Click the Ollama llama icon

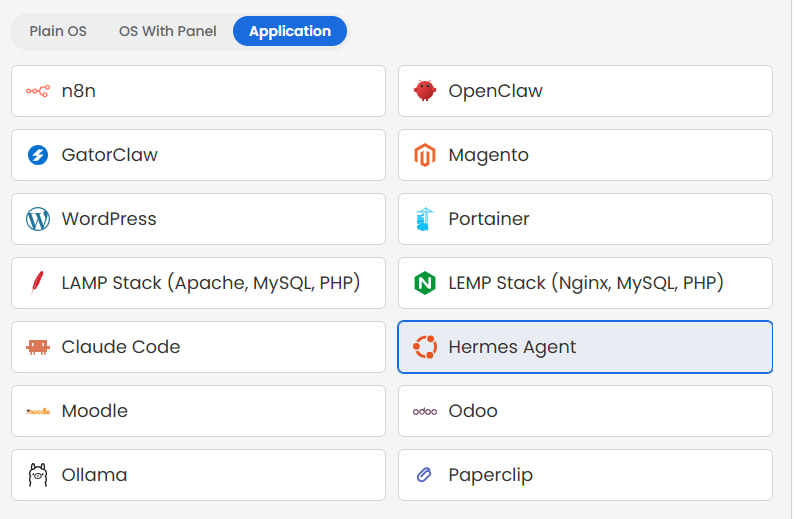coord(38,475)
